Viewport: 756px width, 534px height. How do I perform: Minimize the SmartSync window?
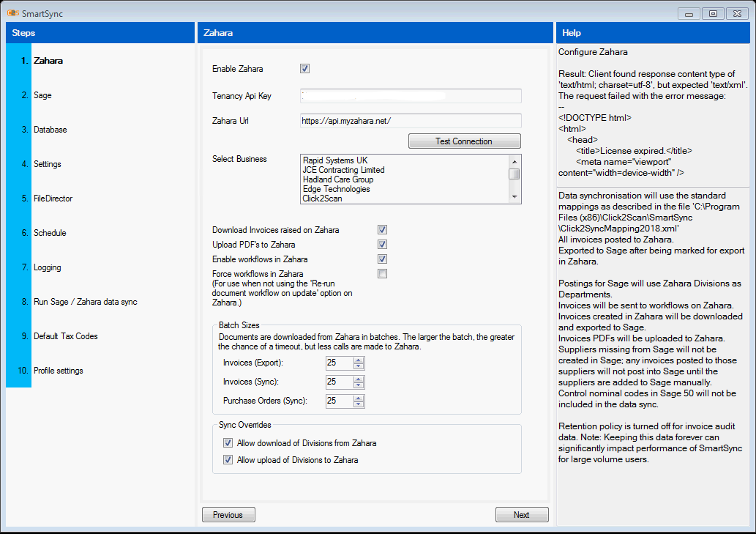tap(689, 13)
